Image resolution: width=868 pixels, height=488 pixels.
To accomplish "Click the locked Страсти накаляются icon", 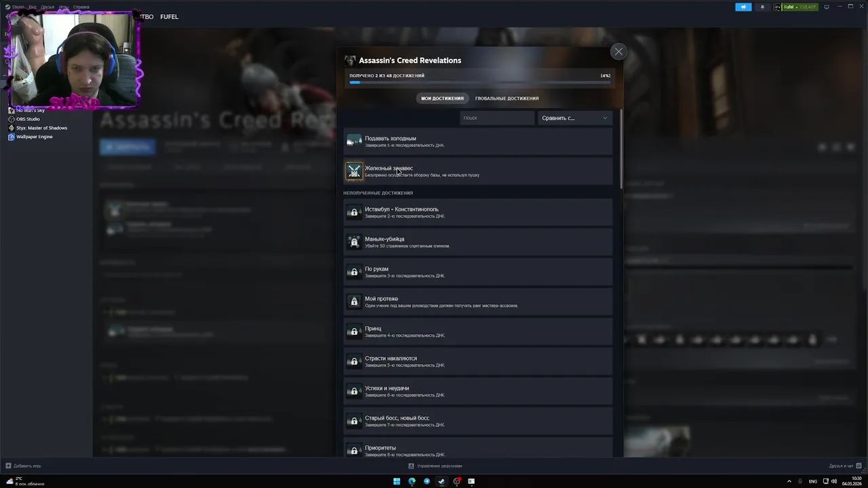I will (x=354, y=361).
